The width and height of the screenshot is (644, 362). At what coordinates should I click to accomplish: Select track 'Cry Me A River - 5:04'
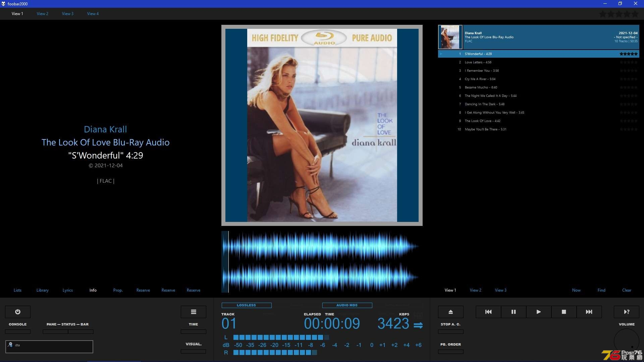(538, 79)
